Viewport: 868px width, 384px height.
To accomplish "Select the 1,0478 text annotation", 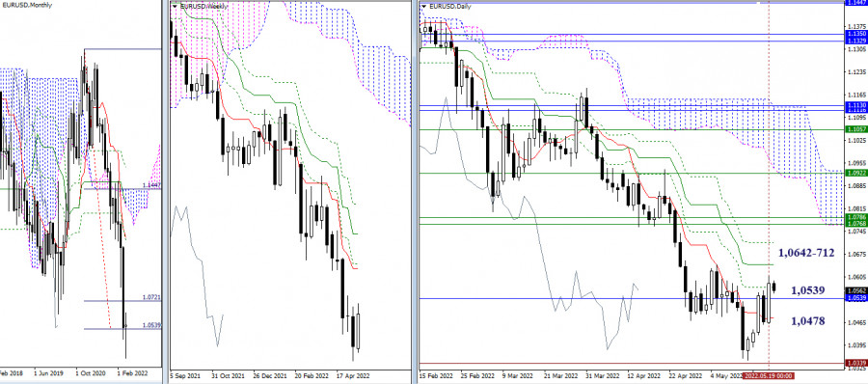I will [807, 320].
